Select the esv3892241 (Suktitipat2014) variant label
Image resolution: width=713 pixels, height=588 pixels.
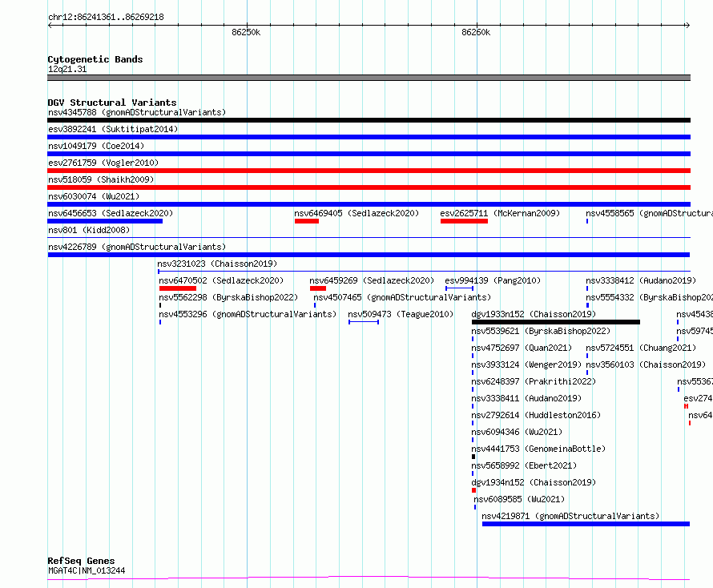[x=113, y=129]
